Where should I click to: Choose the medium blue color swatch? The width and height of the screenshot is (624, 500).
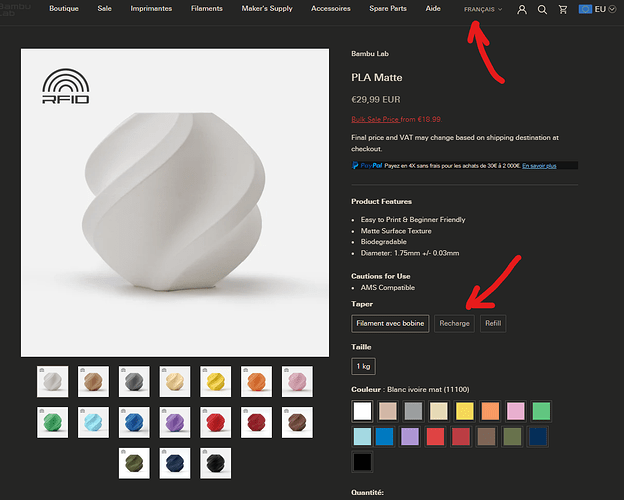click(384, 436)
